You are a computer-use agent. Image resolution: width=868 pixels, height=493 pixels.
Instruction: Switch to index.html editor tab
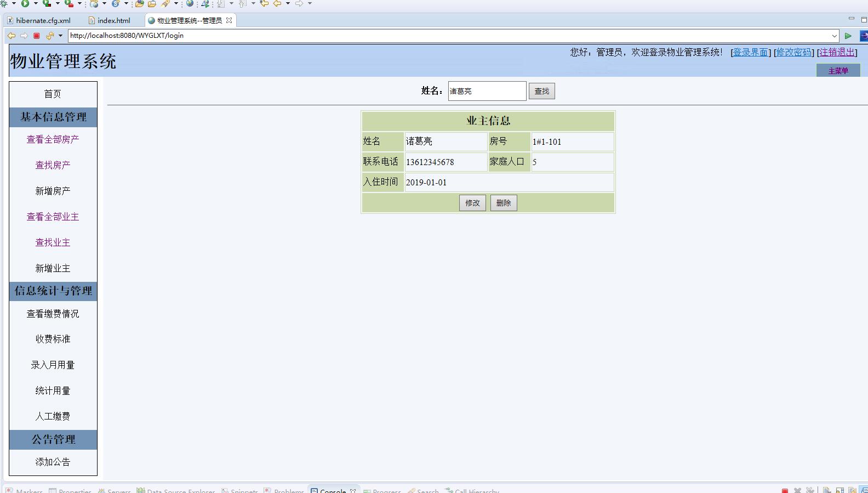pyautogui.click(x=110, y=20)
